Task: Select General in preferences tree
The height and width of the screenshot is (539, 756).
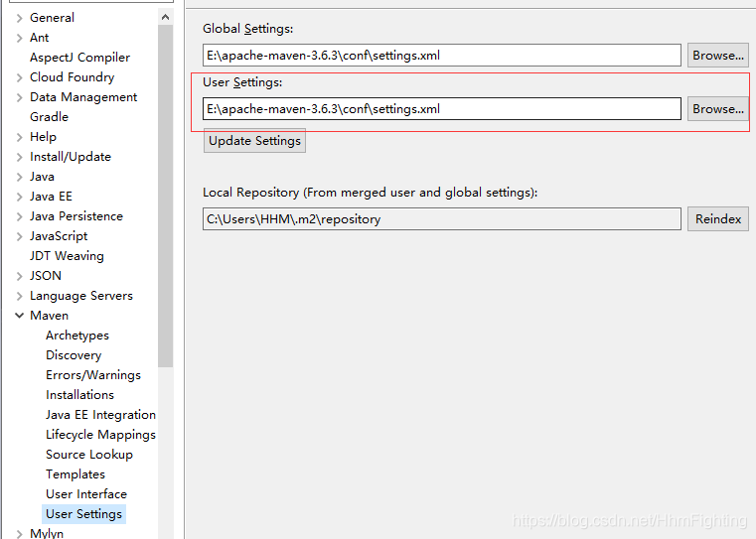Action: tap(52, 17)
